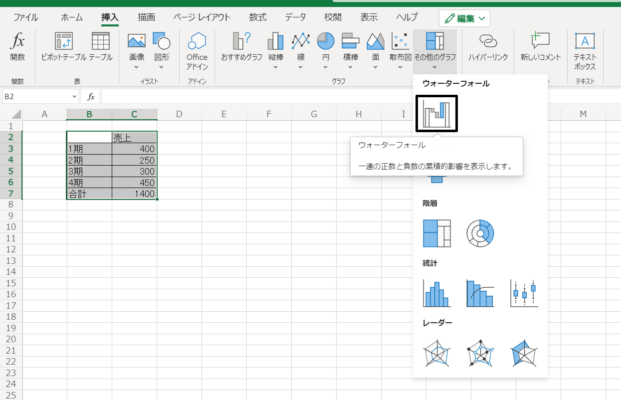Screen dimensions: 621x400
Task: Insert a ピボットテーブル
Action: (64, 46)
